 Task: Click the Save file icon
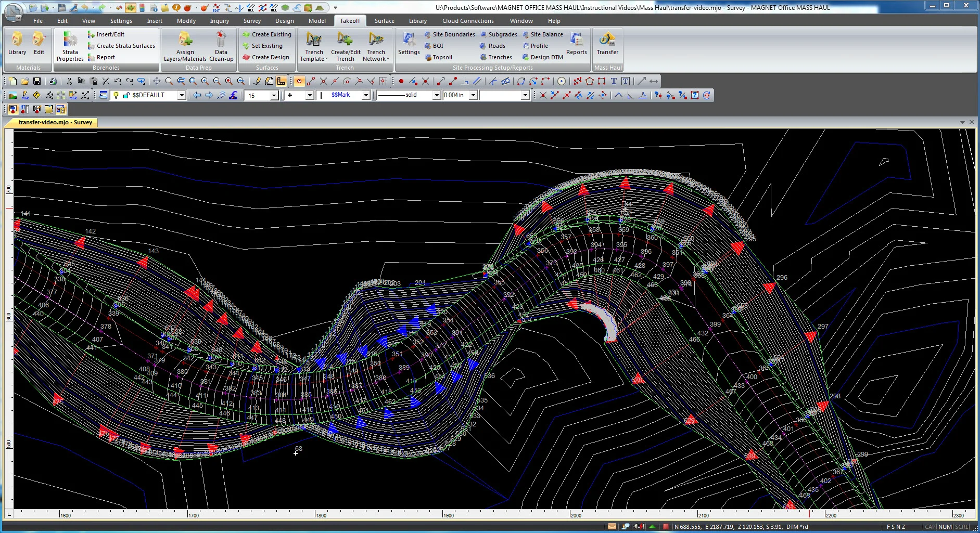37,81
